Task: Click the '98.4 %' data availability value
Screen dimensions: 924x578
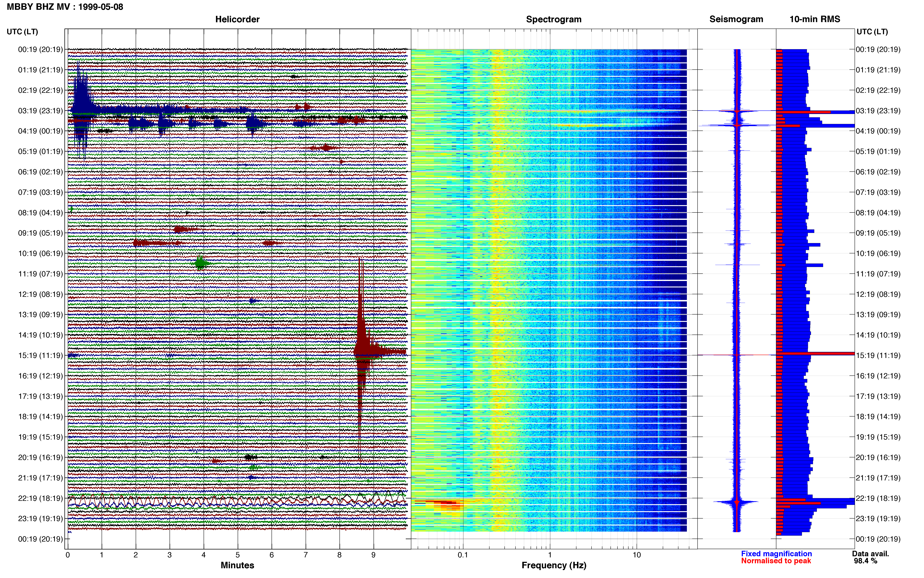Action: click(x=865, y=561)
